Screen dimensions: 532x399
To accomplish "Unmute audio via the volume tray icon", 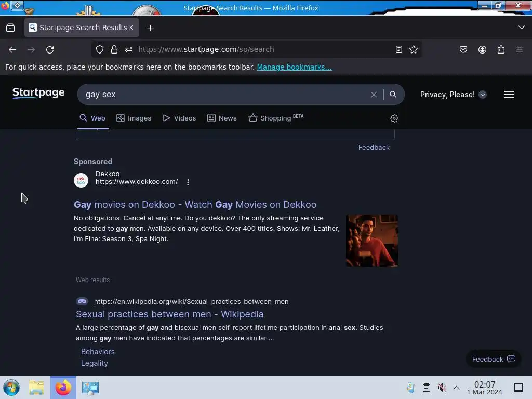I will [442, 388].
